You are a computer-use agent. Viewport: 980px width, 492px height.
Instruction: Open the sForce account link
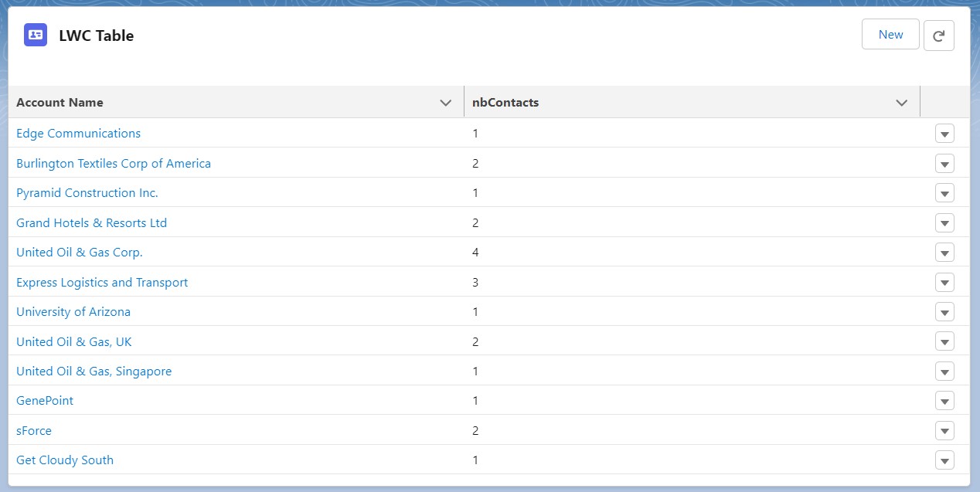tap(34, 431)
